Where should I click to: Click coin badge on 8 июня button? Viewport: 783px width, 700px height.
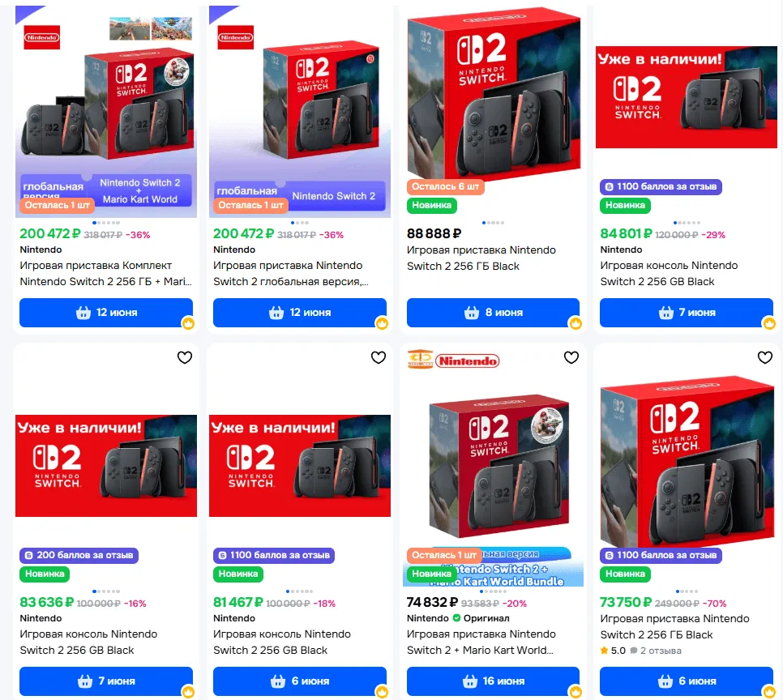(575, 323)
